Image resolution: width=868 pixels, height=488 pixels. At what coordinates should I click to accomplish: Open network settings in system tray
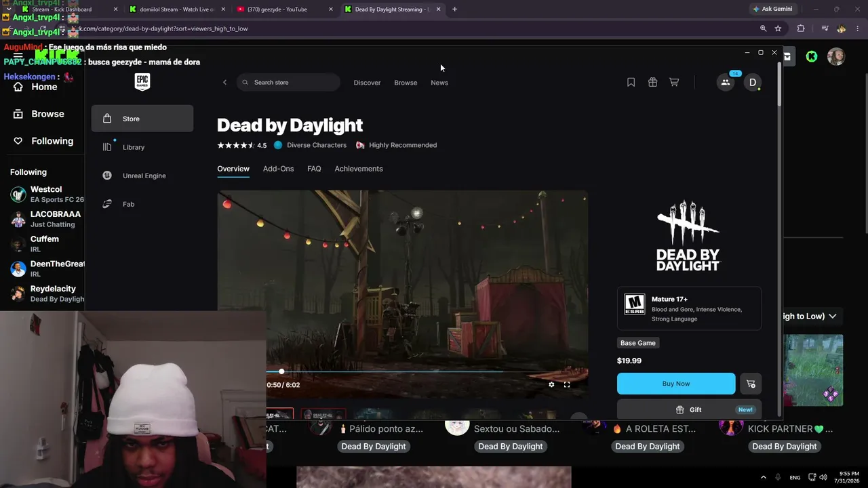click(812, 477)
